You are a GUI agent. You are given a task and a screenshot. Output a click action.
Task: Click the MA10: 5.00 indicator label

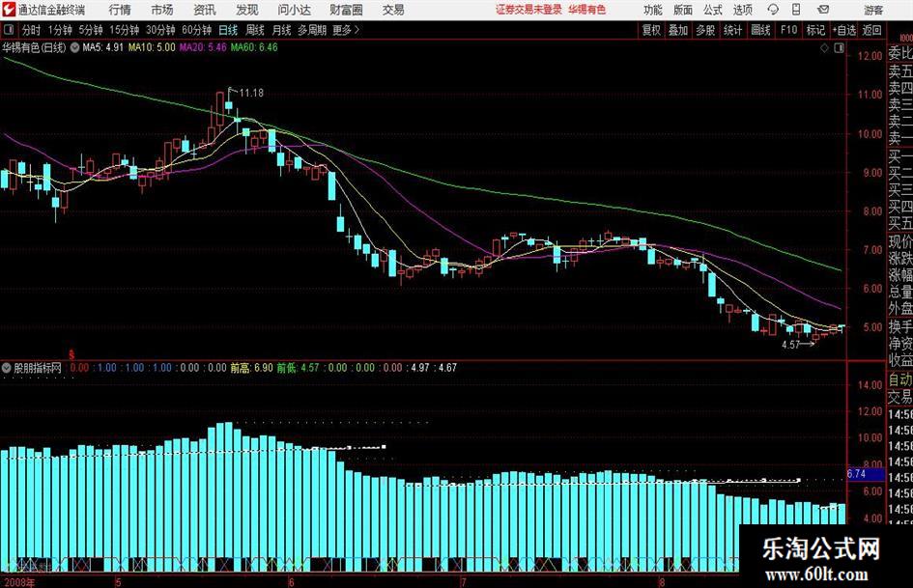pyautogui.click(x=152, y=47)
